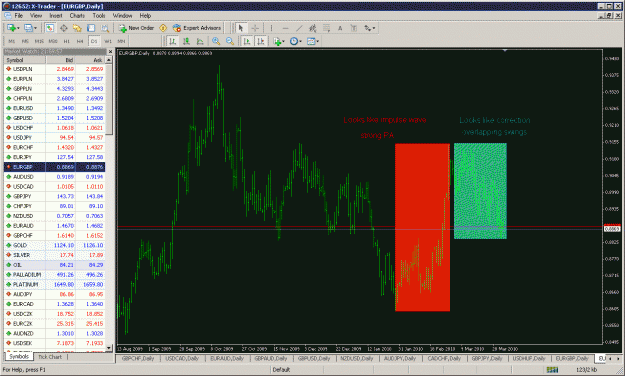Click the connection status bars icon
This screenshot has height=376, width=625.
552,370
